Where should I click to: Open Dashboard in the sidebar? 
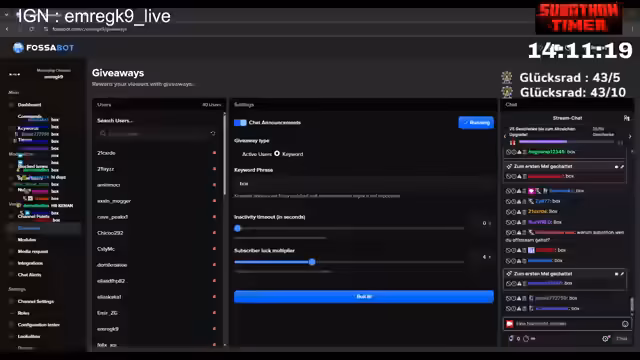[29, 105]
